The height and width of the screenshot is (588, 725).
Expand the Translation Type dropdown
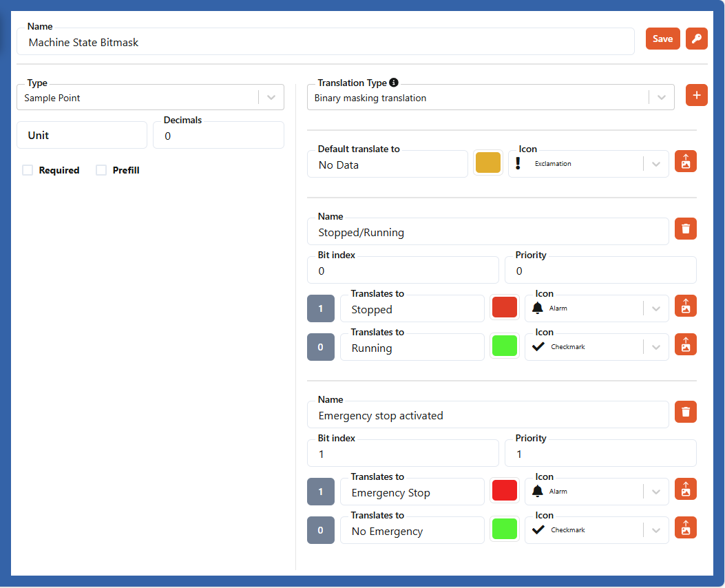click(490, 98)
